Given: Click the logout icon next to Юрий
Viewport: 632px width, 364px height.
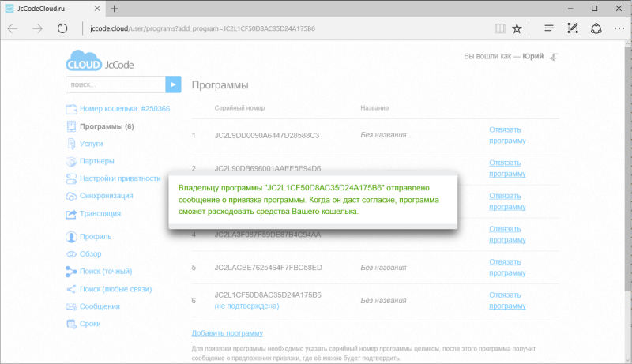Looking at the screenshot, I should (x=555, y=57).
